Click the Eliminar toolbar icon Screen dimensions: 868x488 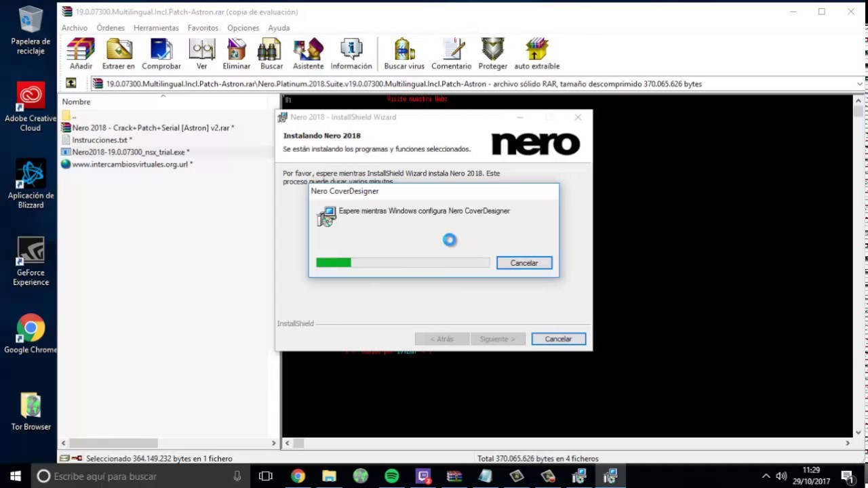pos(237,54)
